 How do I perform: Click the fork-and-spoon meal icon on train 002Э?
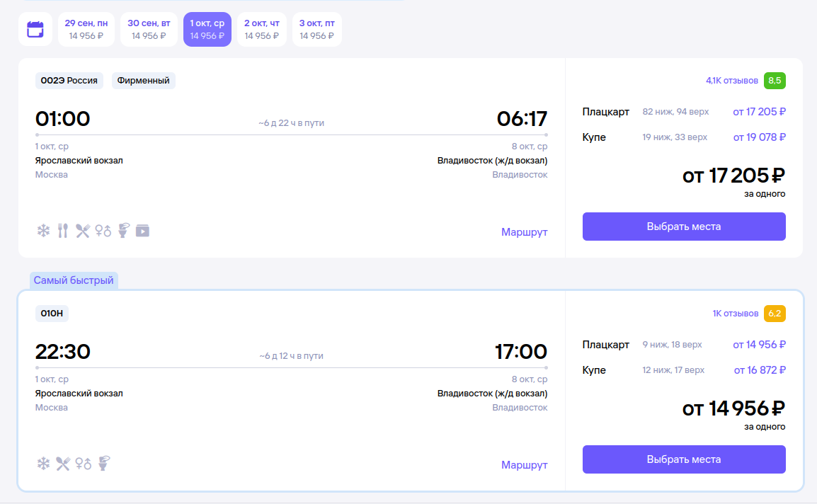coord(63,230)
